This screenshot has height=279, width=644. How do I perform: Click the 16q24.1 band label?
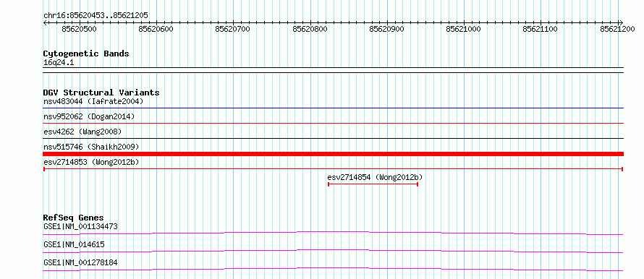pyautogui.click(x=59, y=63)
